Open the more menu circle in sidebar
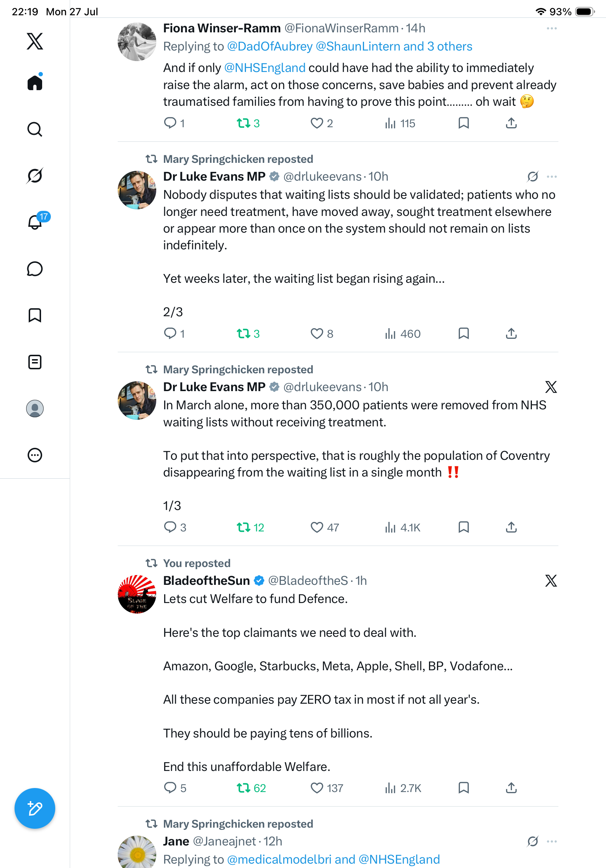Viewport: 606px width, 868px height. pos(35,455)
